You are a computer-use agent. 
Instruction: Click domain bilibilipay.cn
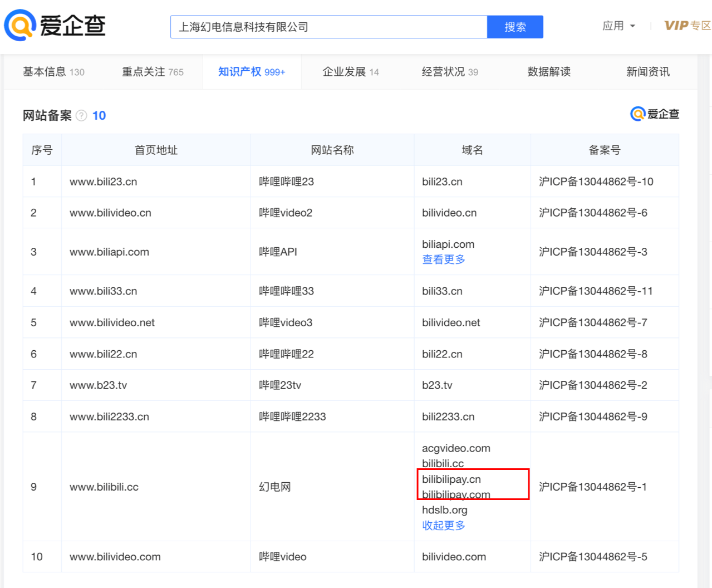pos(451,479)
